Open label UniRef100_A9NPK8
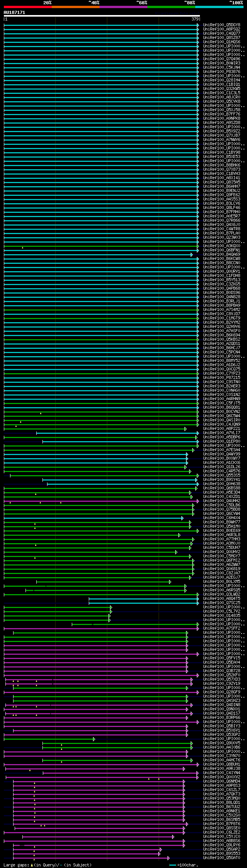The image size is (247, 868). [222, 119]
